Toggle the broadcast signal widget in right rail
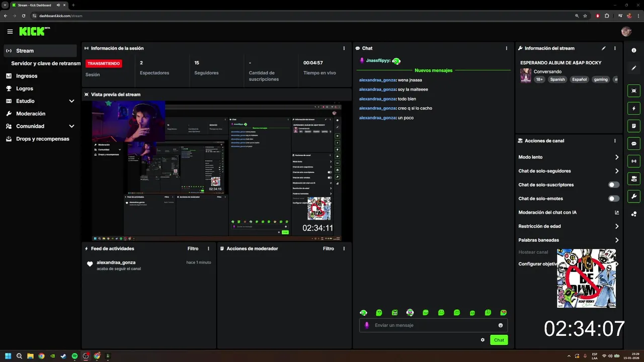This screenshot has height=362, width=644. 634,161
